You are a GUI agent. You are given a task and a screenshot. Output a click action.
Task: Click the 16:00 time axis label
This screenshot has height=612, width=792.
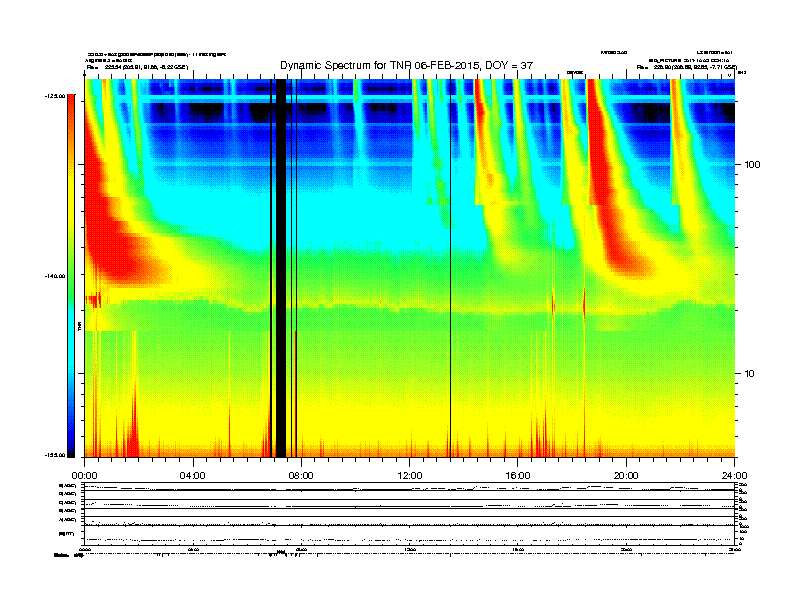click(518, 476)
